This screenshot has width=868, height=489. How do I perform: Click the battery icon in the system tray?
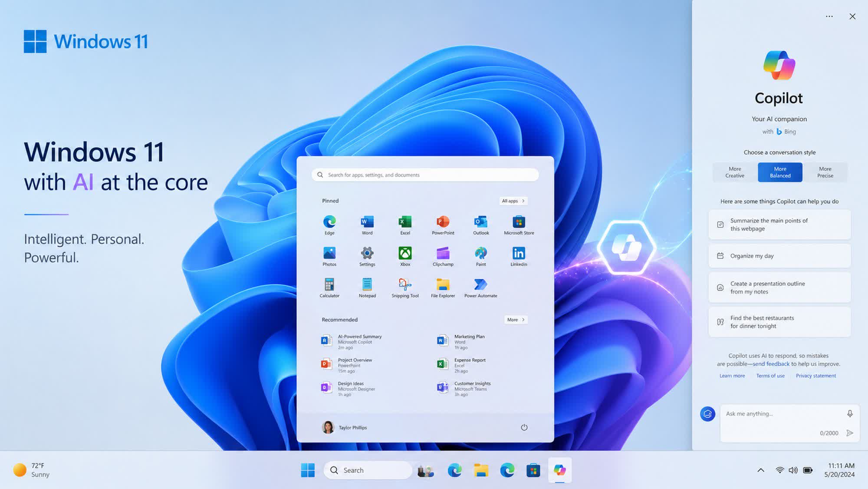pyautogui.click(x=808, y=470)
